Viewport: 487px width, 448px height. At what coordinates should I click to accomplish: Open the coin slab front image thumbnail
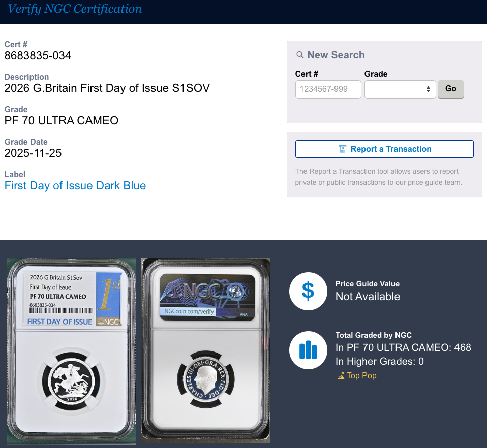[x=72, y=351]
